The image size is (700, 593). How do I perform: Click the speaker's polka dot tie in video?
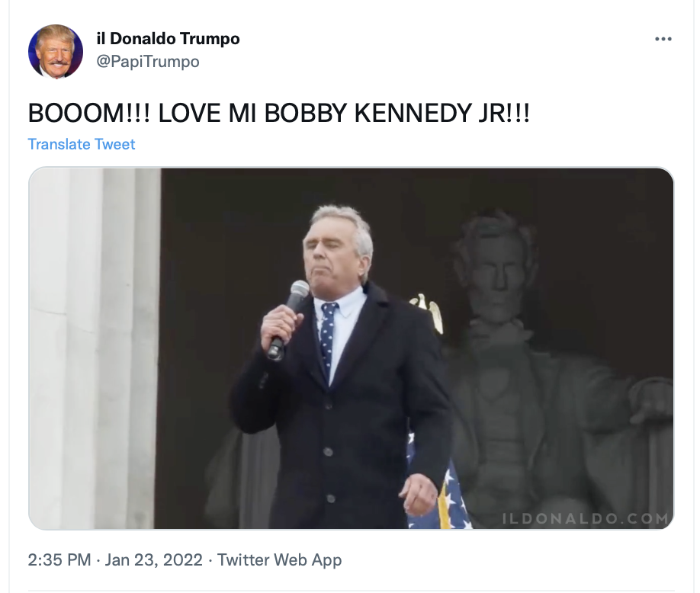tap(327, 335)
